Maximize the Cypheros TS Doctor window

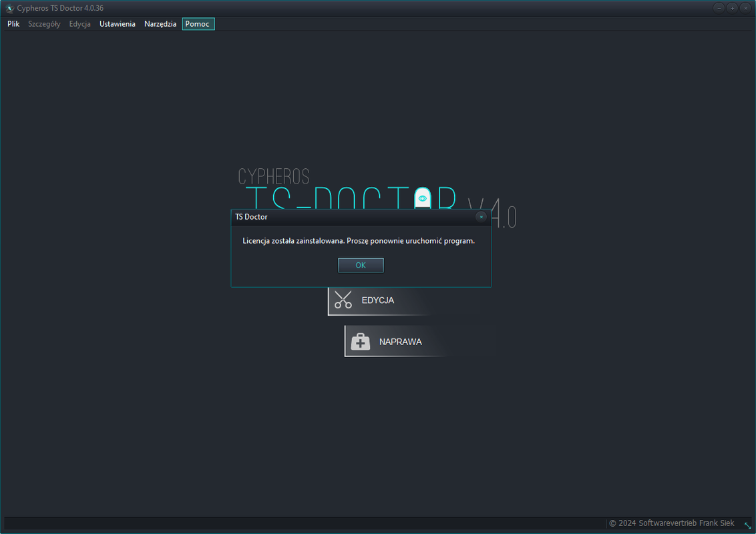point(732,8)
